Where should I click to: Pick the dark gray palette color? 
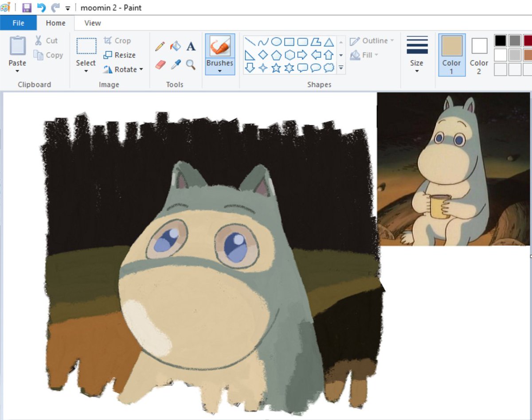click(515, 41)
